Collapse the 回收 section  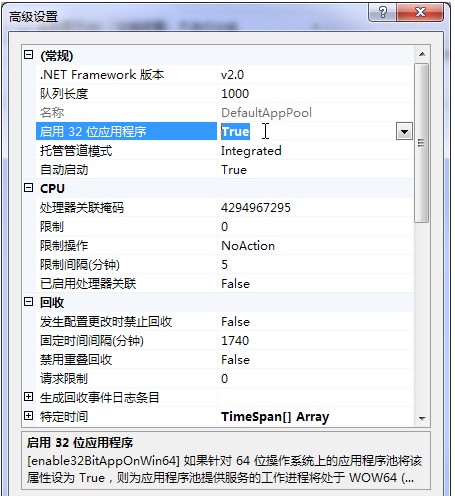pyautogui.click(x=29, y=302)
